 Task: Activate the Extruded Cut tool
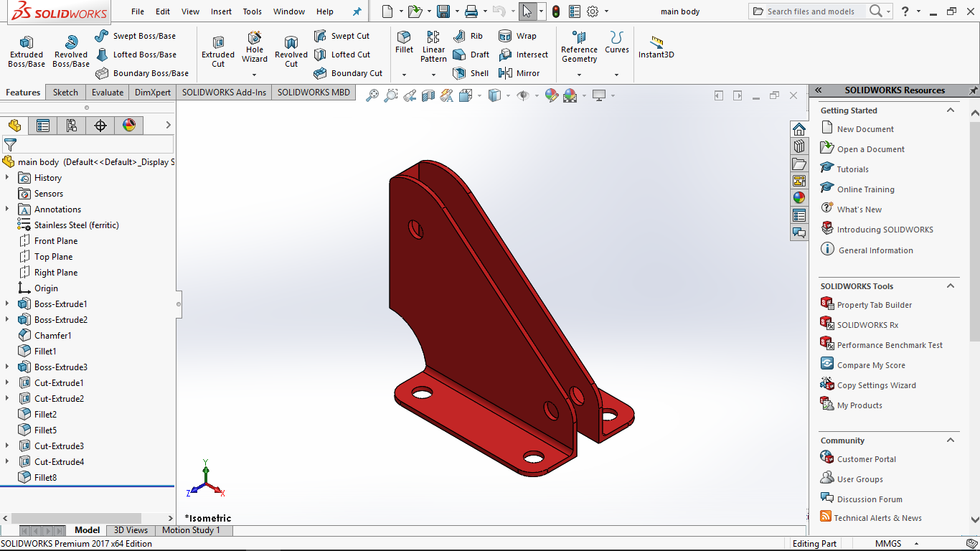pos(218,52)
